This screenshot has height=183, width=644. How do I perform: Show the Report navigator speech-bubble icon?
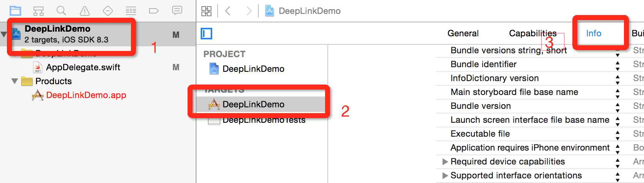point(177,10)
